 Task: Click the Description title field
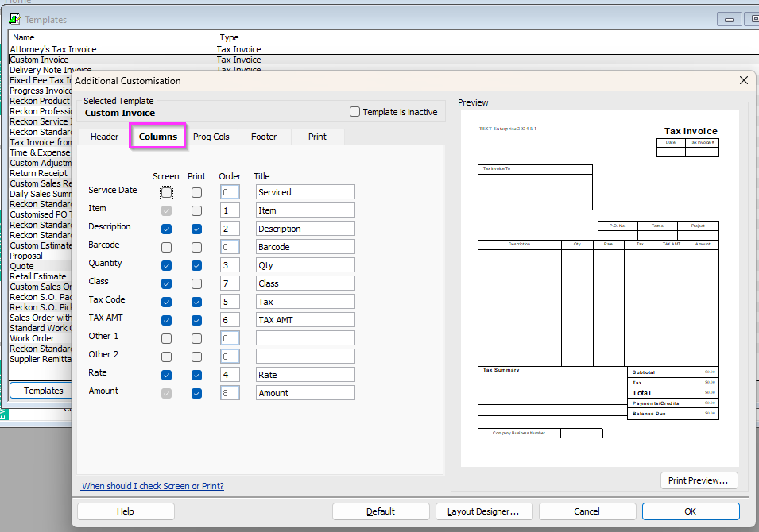pyautogui.click(x=305, y=228)
